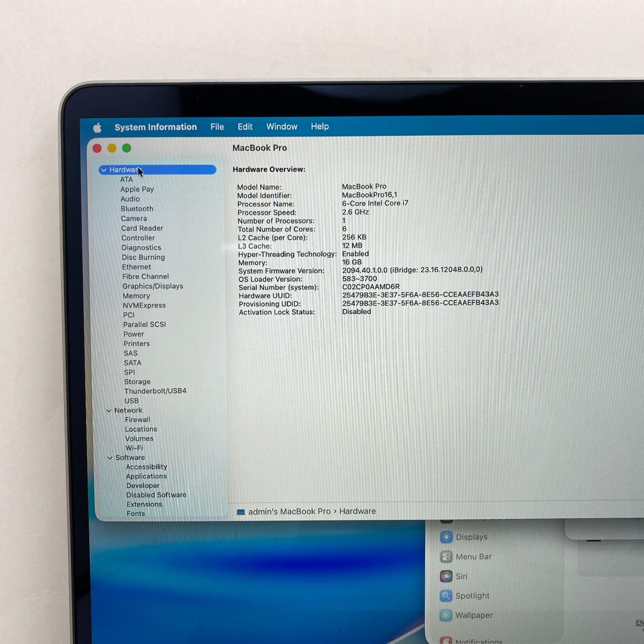Collapse the Software section chevron
This screenshot has height=644, width=644.
coord(110,458)
